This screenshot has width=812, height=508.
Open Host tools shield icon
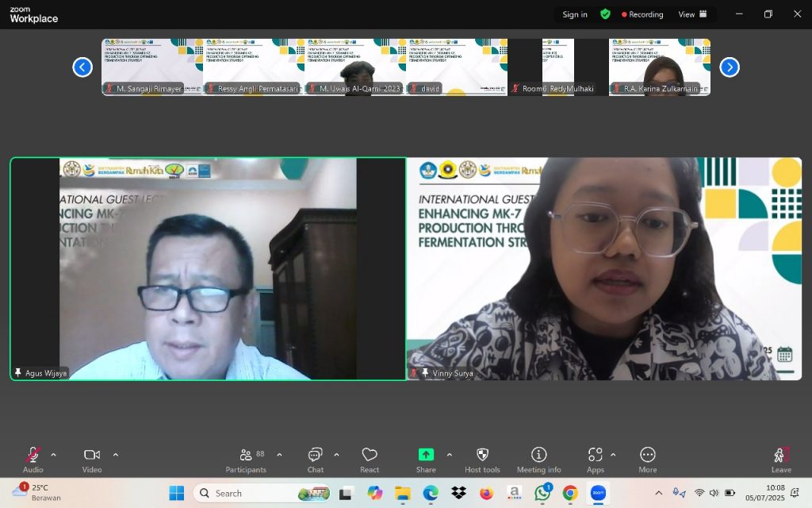click(482, 458)
